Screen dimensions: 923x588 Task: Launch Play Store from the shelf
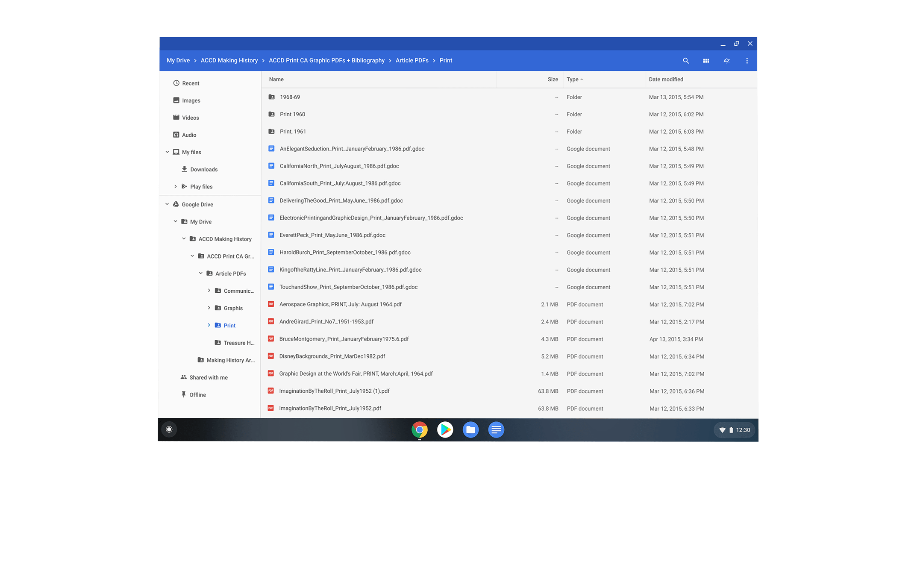click(x=445, y=429)
